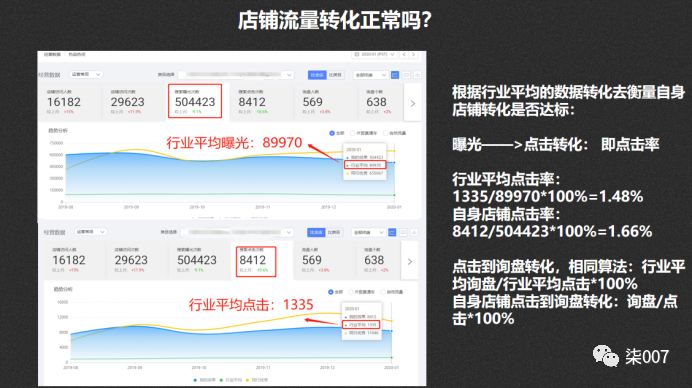
Task: Expand 运营常用 dropdown in the exposure-chart panel
Action: click(86, 74)
